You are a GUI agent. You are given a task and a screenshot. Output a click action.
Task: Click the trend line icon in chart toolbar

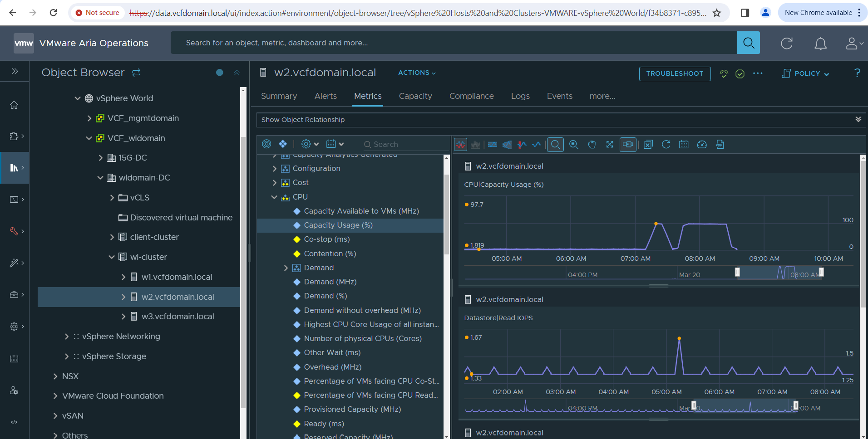coord(507,145)
